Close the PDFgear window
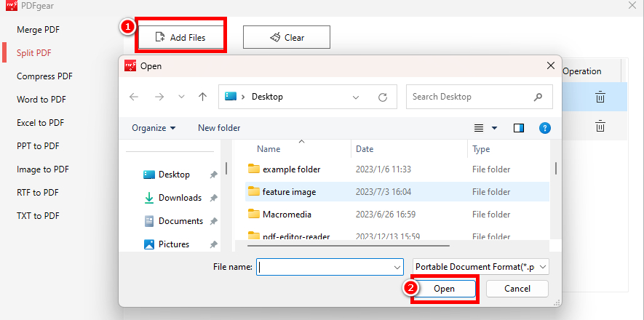This screenshot has width=644, height=320. (x=632, y=5)
